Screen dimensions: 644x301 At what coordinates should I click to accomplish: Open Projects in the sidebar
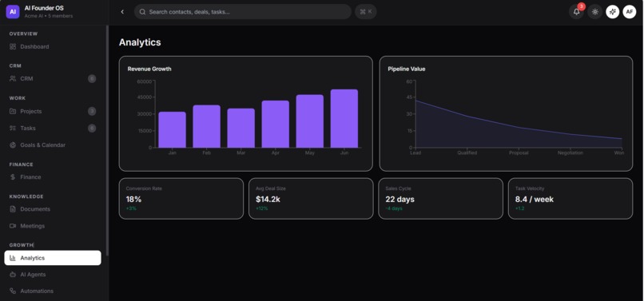pos(53,111)
